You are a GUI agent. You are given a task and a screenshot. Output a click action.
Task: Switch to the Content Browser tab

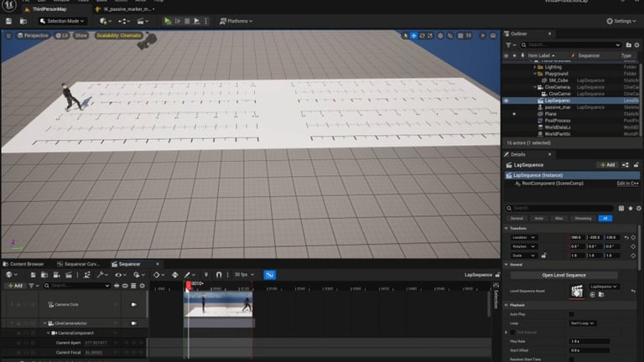(x=25, y=264)
